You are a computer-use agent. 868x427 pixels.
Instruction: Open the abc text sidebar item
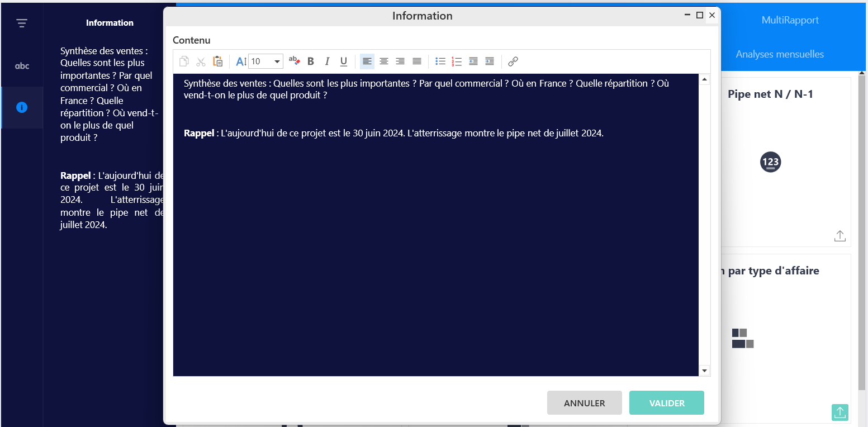tap(22, 66)
